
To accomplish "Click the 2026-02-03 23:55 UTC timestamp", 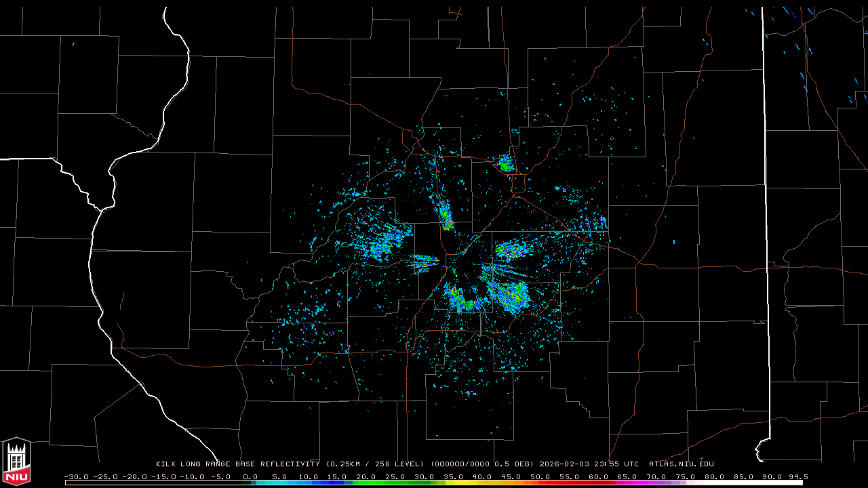I will (x=589, y=464).
